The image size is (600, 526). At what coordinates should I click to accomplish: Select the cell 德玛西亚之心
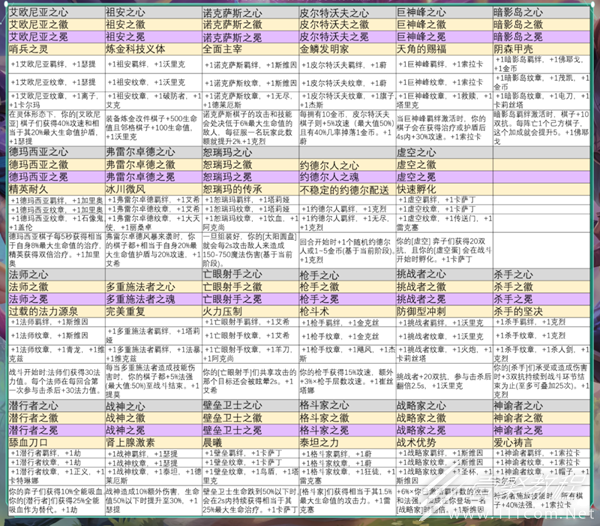[57, 152]
